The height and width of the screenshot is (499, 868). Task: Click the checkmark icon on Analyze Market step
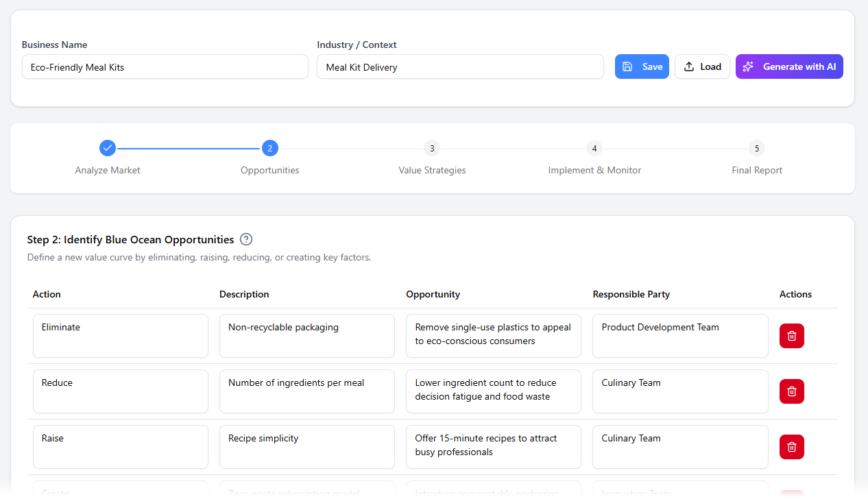tap(108, 147)
